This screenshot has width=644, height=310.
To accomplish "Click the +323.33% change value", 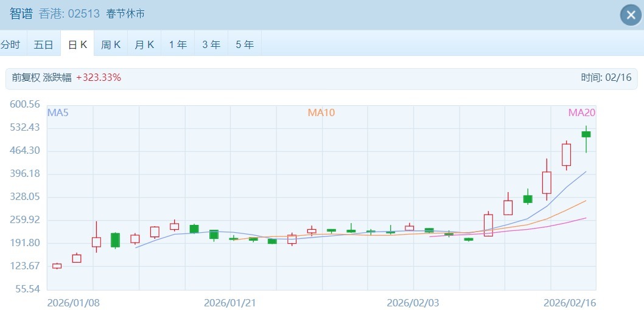I will point(99,78).
